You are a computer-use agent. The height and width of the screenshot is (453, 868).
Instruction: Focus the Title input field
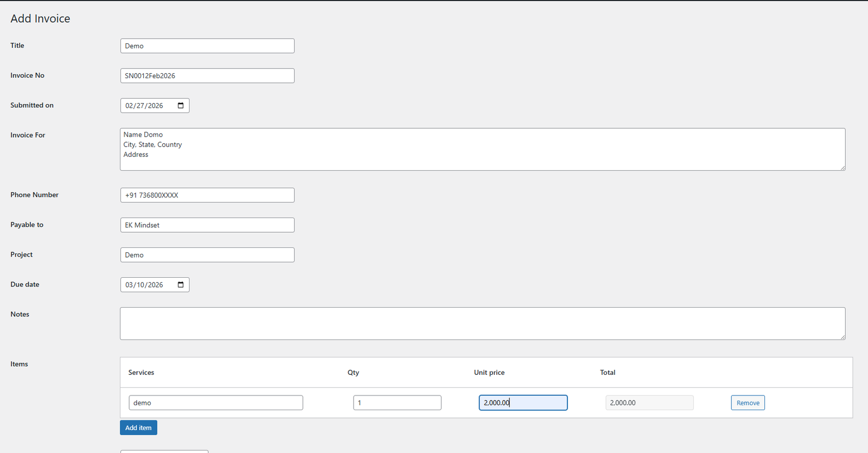[207, 46]
